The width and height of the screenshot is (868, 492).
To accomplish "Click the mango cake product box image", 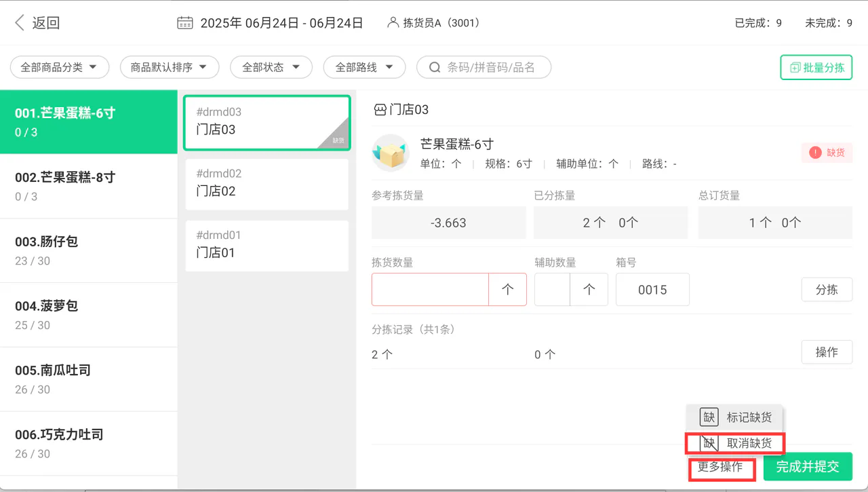I will click(391, 153).
